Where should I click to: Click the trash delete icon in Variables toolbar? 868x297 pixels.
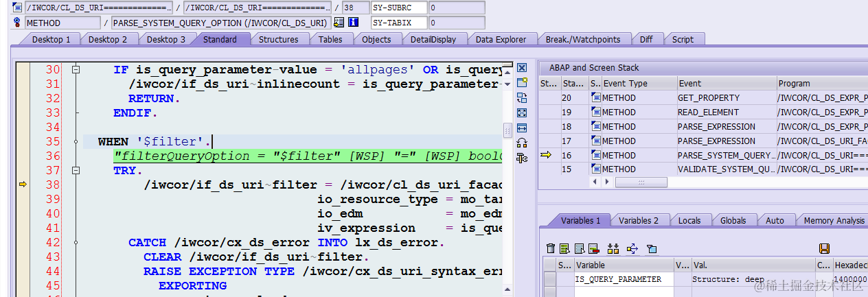(x=550, y=248)
